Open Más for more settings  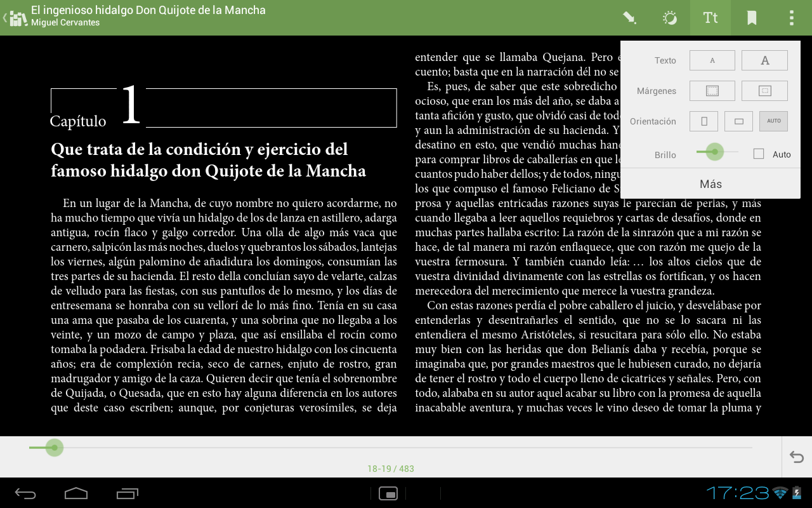point(710,184)
